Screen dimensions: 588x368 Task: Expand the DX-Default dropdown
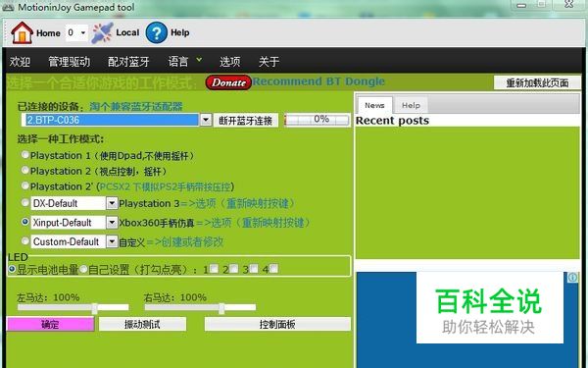(112, 203)
